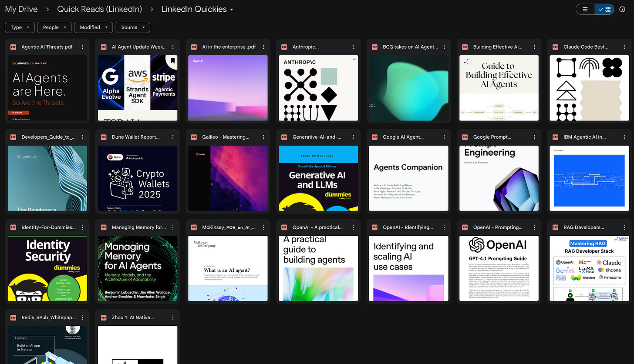Viewport: 634px width, 364px height.
Task: Open more actions for Anthropic file
Action: coord(354,47)
